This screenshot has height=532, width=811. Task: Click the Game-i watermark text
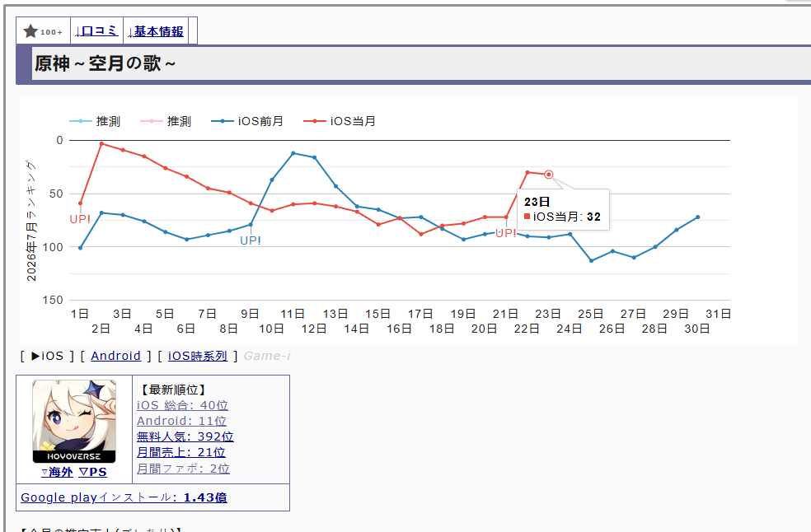(x=267, y=356)
